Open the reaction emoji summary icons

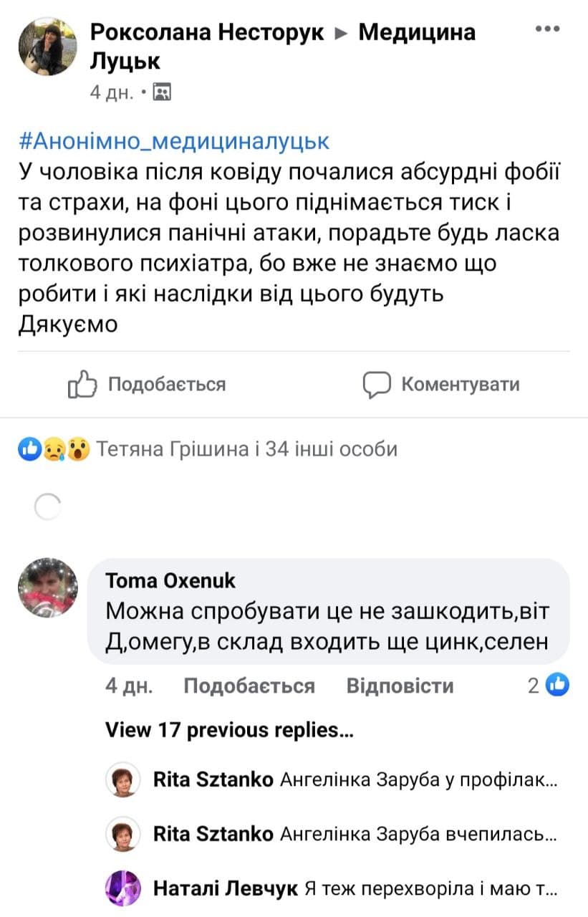54,449
